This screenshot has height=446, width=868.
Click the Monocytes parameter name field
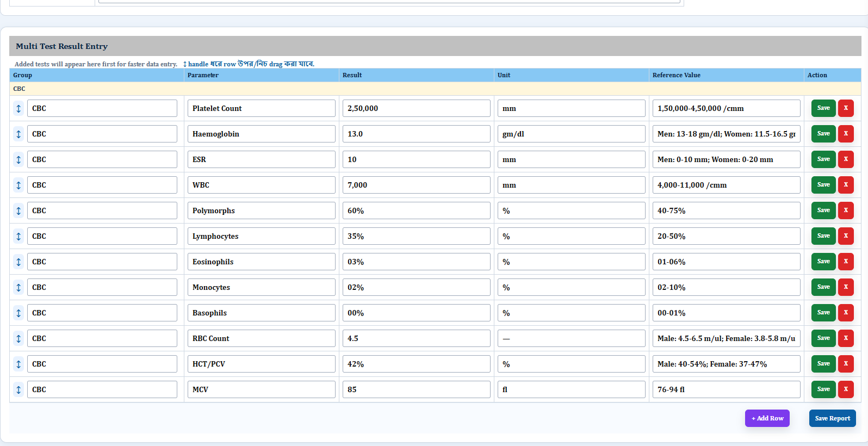[262, 287]
